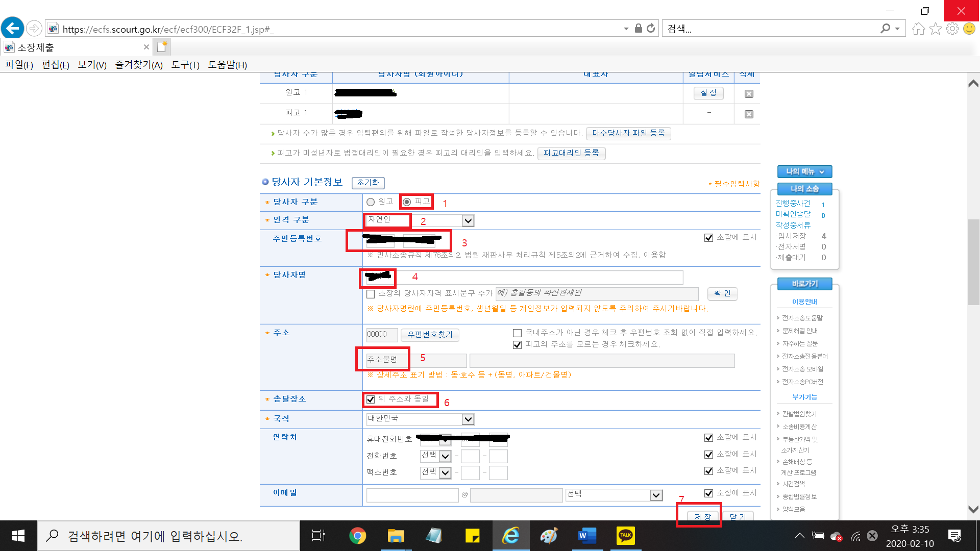Open KakaoTalk from the taskbar
This screenshot has width=980, height=551.
(x=625, y=536)
